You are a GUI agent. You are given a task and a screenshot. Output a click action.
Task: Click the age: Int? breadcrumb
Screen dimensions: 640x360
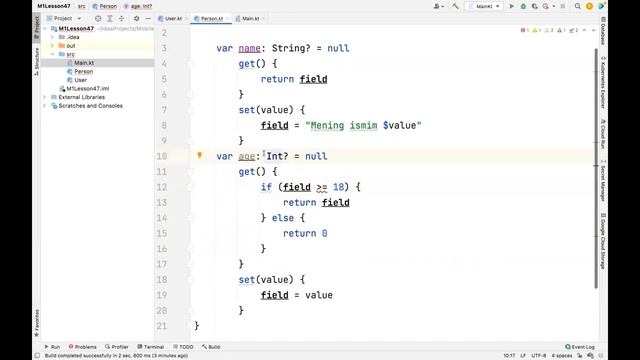point(138,6)
